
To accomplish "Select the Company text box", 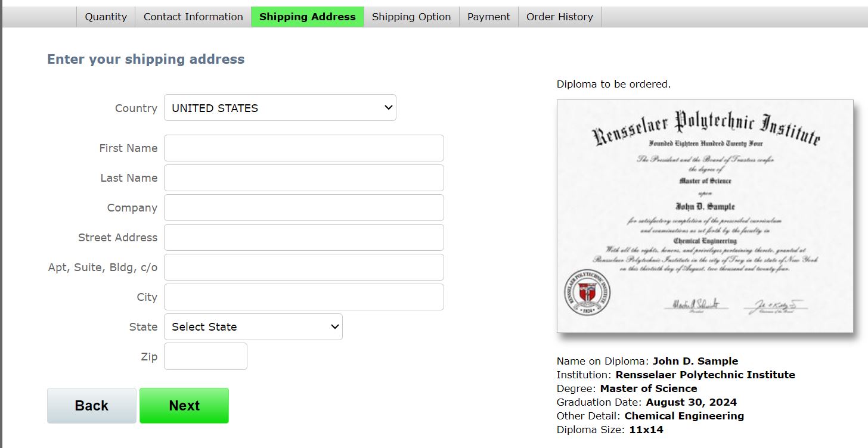I will tap(304, 208).
